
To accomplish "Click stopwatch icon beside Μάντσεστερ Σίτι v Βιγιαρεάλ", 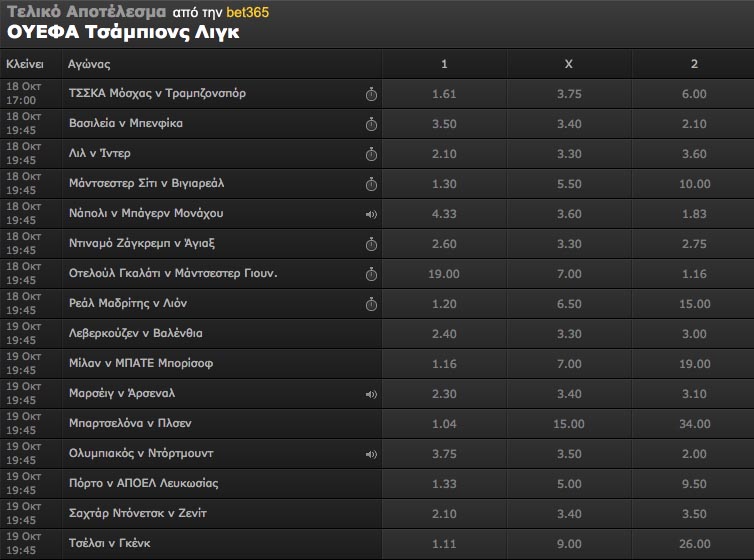I will pos(371,184).
